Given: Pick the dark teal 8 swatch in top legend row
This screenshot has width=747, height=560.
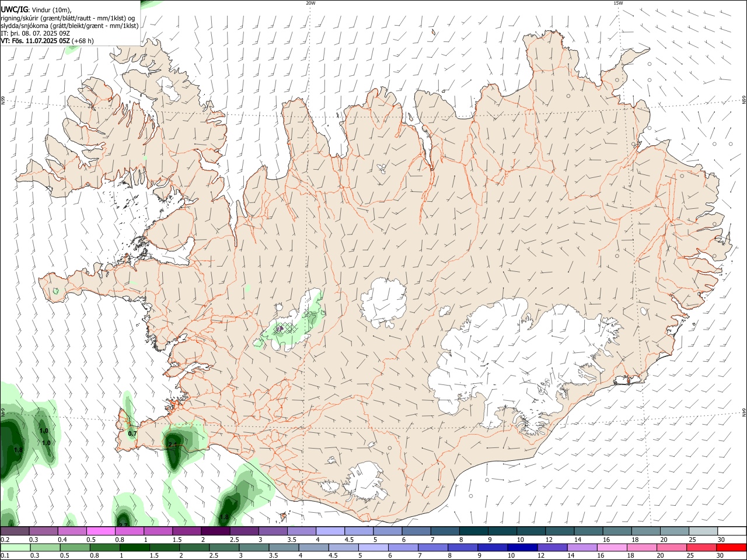Looking at the screenshot, I should 474,531.
